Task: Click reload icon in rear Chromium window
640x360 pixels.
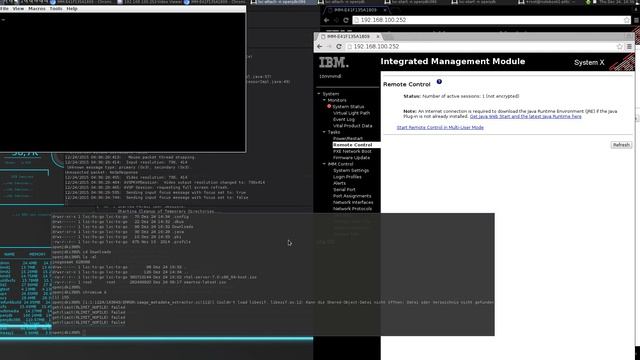Action: (x=346, y=20)
